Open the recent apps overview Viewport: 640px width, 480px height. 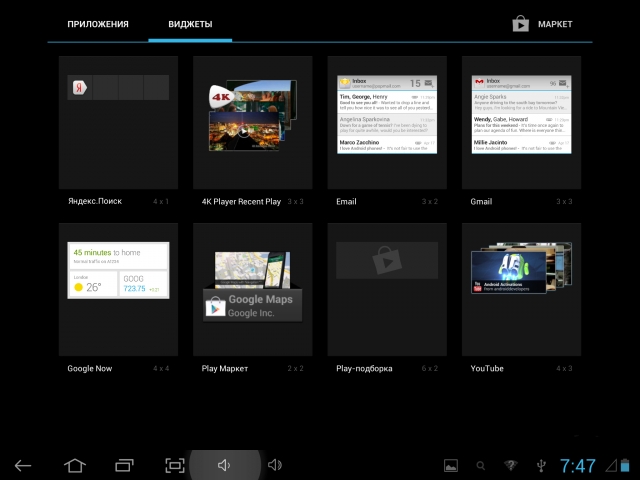124,465
